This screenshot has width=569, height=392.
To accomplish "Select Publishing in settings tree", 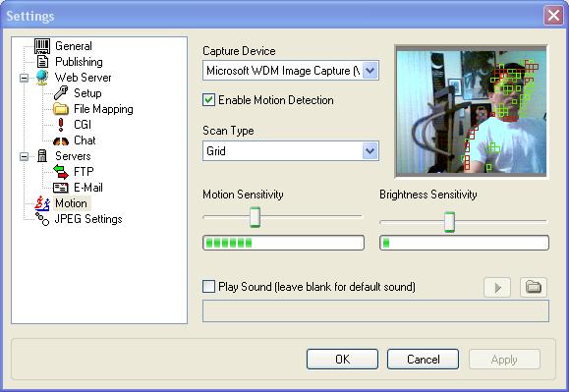I will [79, 62].
